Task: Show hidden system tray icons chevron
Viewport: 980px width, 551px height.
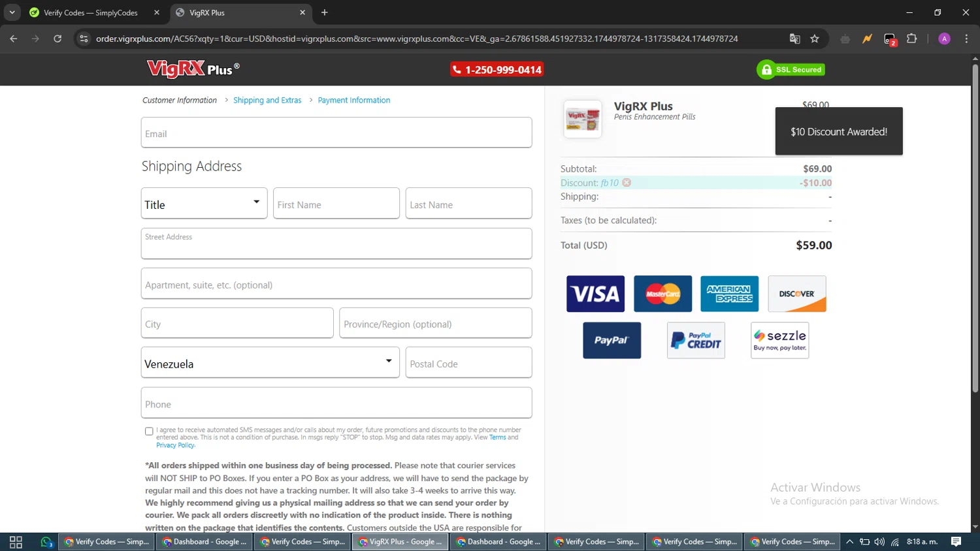Action: (850, 542)
